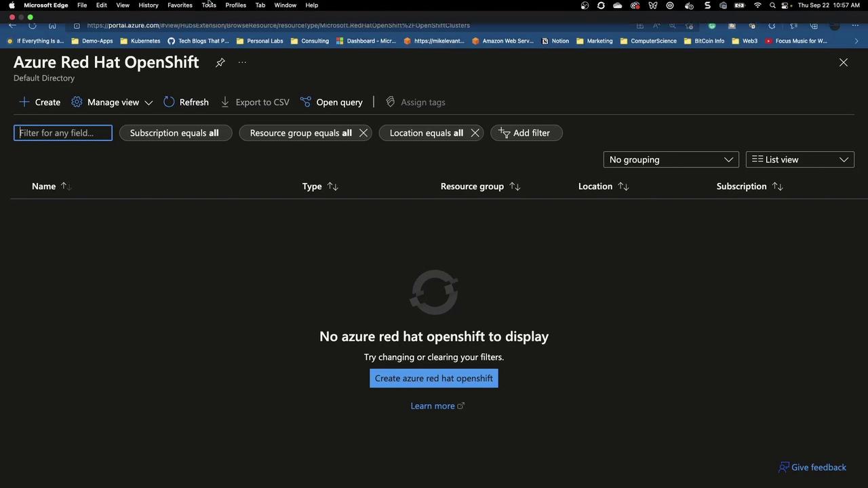Open the ellipsis more-options menu beside the title
868x488 pixels.
(242, 62)
